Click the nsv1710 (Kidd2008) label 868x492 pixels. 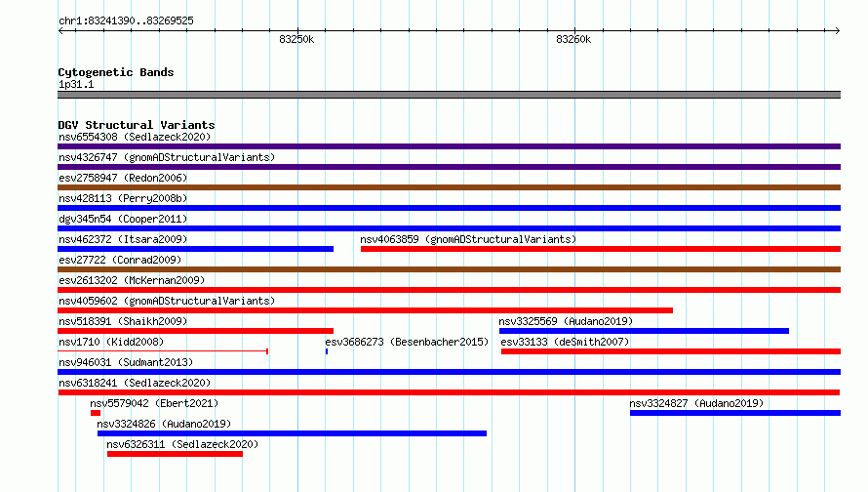point(111,342)
